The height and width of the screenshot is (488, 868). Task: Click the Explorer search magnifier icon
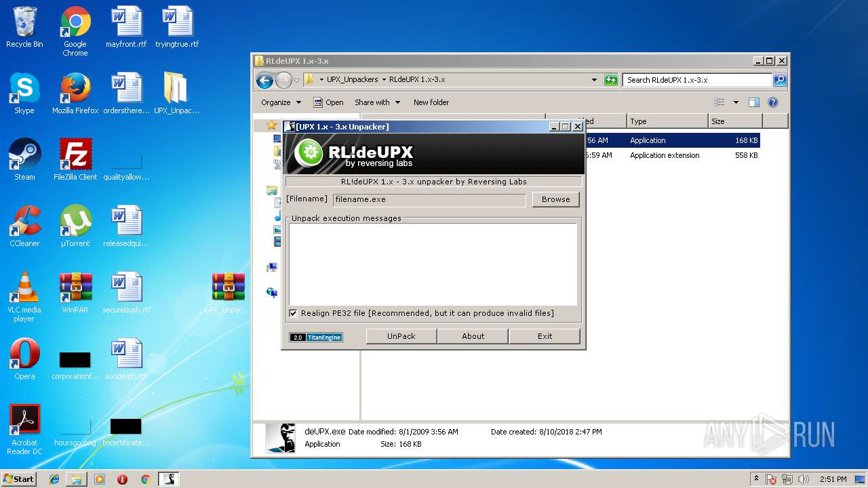click(780, 80)
